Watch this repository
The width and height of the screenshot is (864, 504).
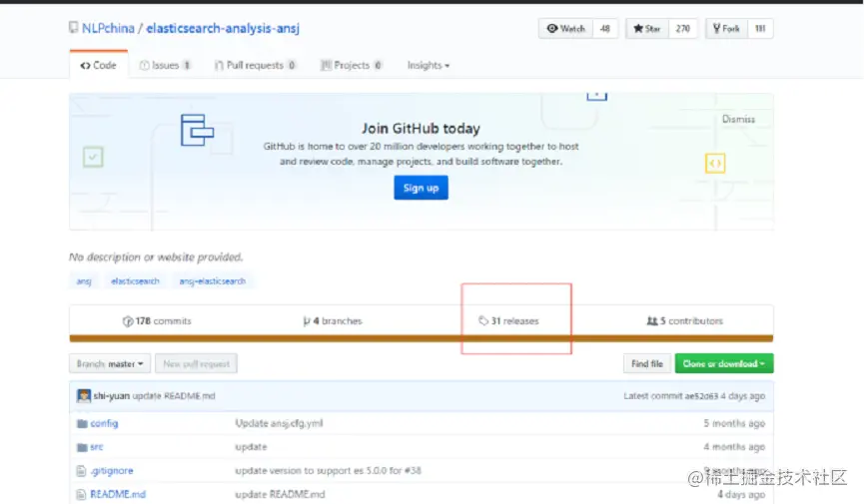(x=566, y=29)
